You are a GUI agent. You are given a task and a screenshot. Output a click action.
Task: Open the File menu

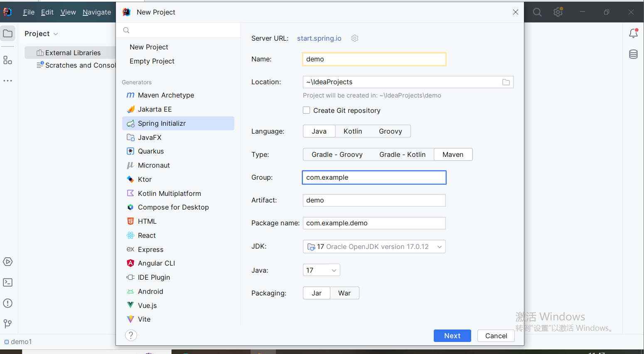coord(29,12)
